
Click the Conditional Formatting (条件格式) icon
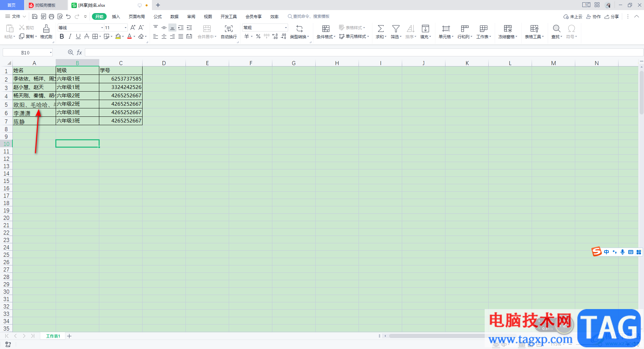[x=326, y=29]
